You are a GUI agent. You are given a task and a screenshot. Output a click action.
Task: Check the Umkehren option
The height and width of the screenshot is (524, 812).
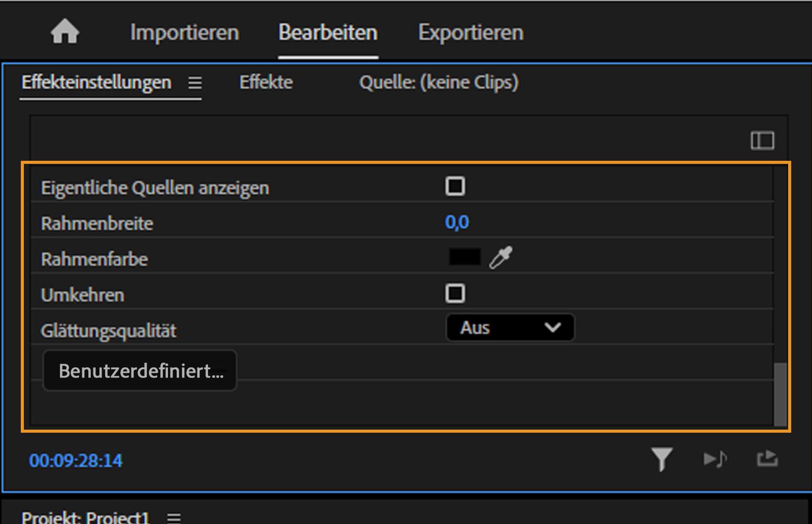pos(456,293)
